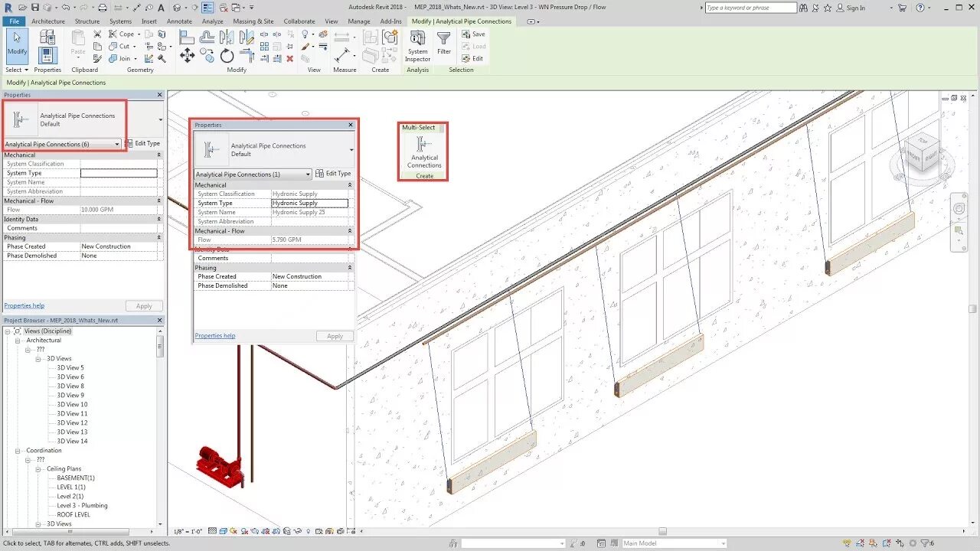Open Properties help link in docked palette
The image size is (980, 551).
point(24,305)
